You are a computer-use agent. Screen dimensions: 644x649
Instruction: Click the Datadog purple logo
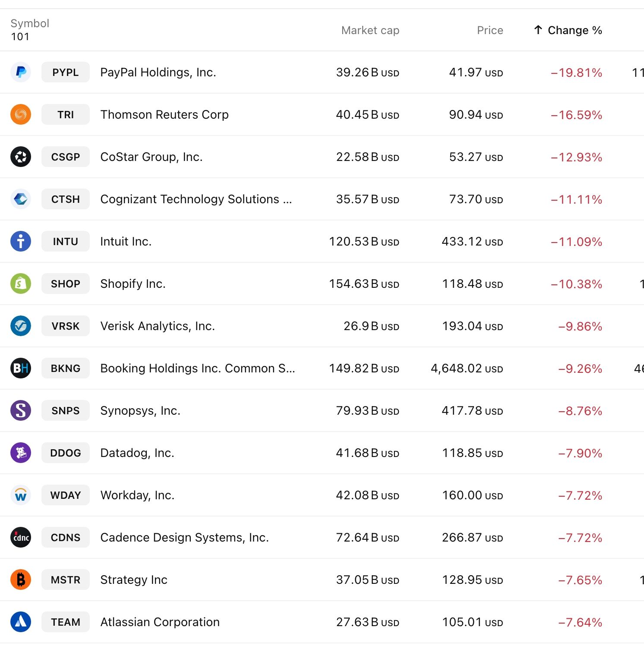pyautogui.click(x=20, y=453)
